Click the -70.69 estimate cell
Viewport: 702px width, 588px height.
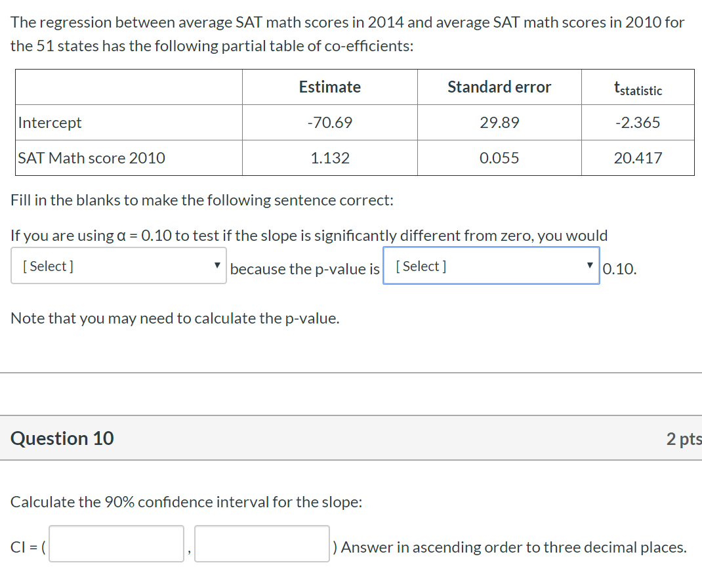(x=329, y=122)
